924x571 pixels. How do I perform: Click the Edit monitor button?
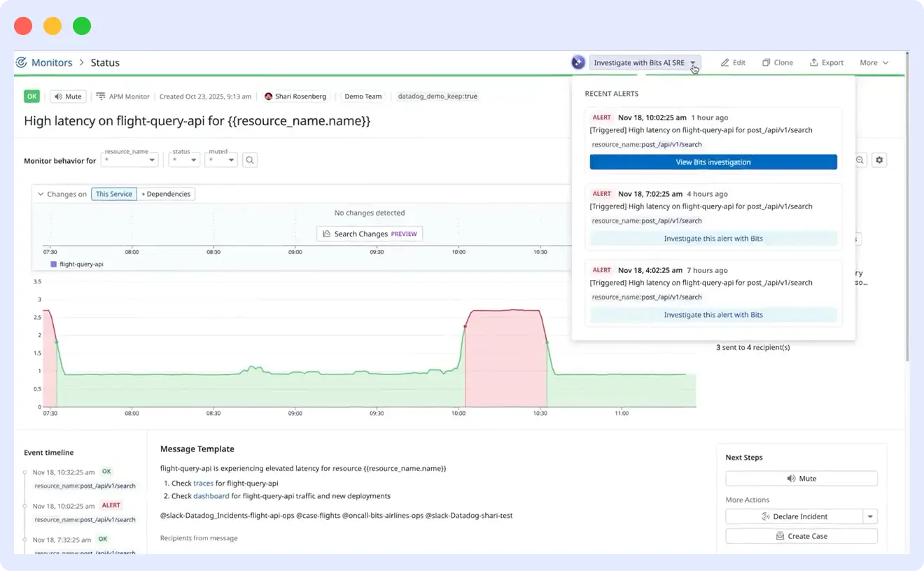[733, 62]
